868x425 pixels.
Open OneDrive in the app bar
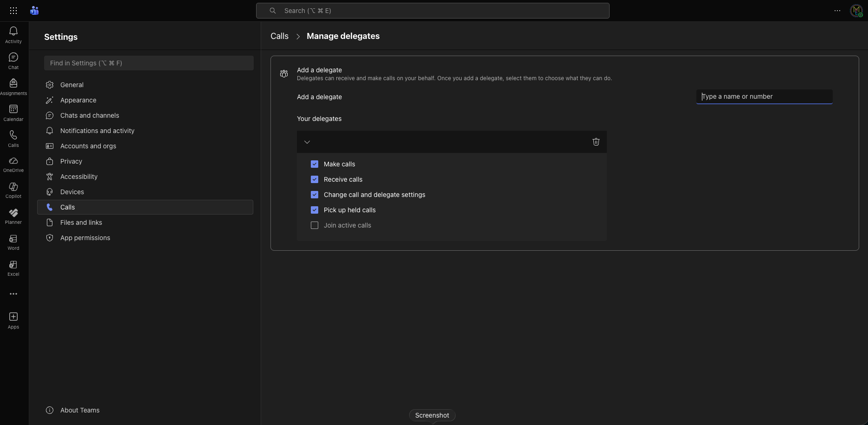[x=13, y=165]
